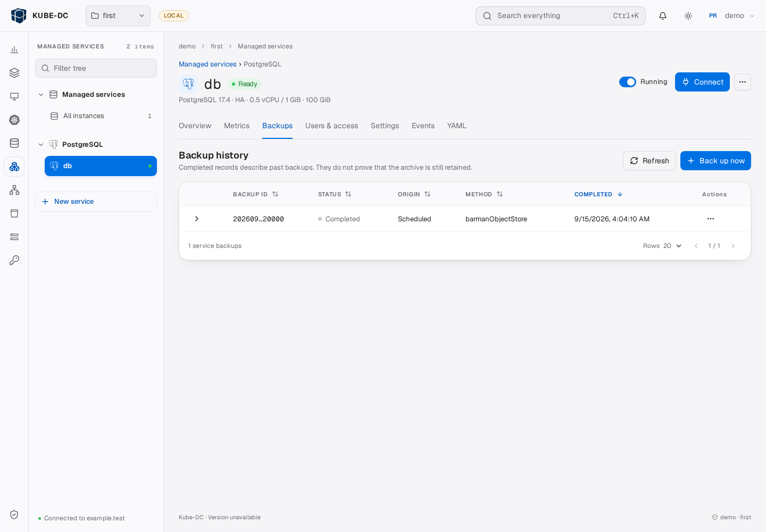
Task: Change the Rows per page dropdown
Action: 673,246
